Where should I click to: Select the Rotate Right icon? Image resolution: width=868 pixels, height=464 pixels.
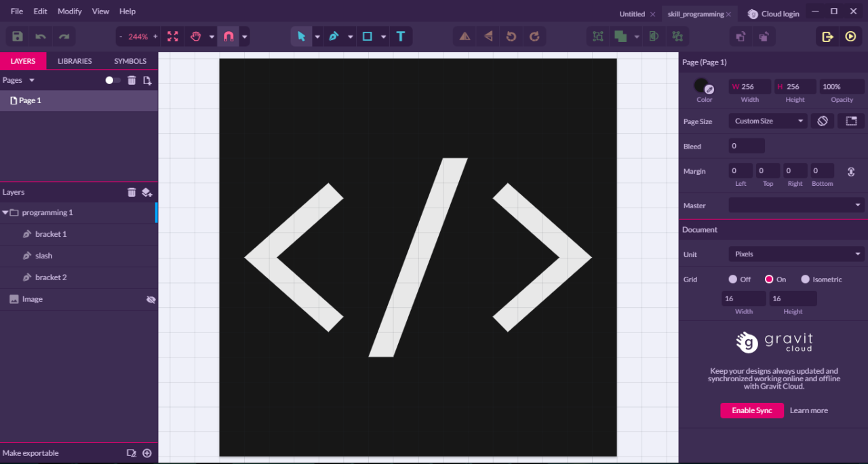click(534, 36)
